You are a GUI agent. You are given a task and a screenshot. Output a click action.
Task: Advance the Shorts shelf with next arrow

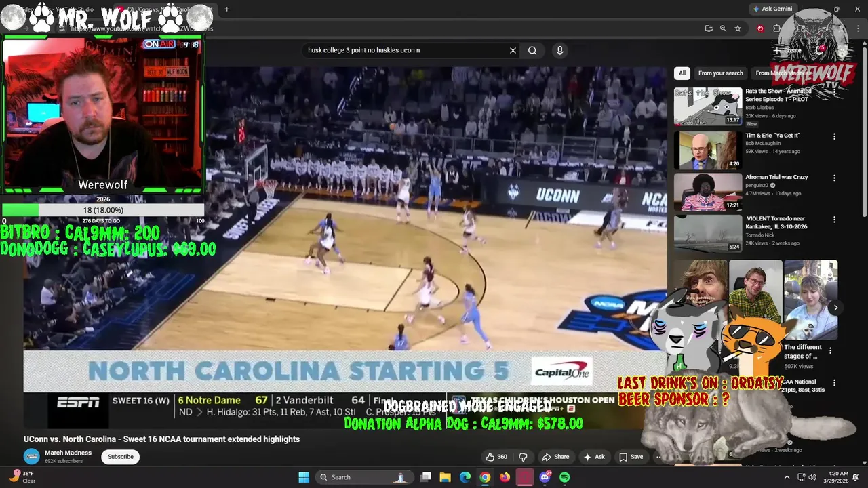click(835, 308)
